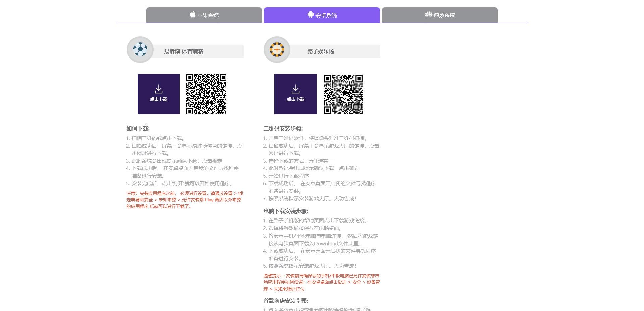
Task: Click the soccer ball icon
Action: [x=140, y=50]
